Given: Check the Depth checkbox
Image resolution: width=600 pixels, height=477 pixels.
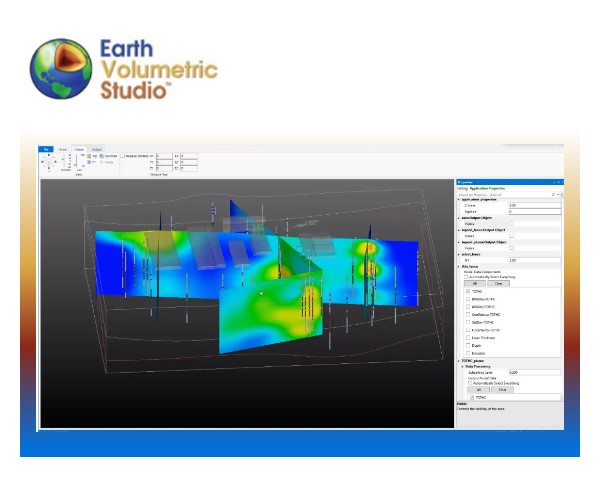Looking at the screenshot, I should pos(468,345).
